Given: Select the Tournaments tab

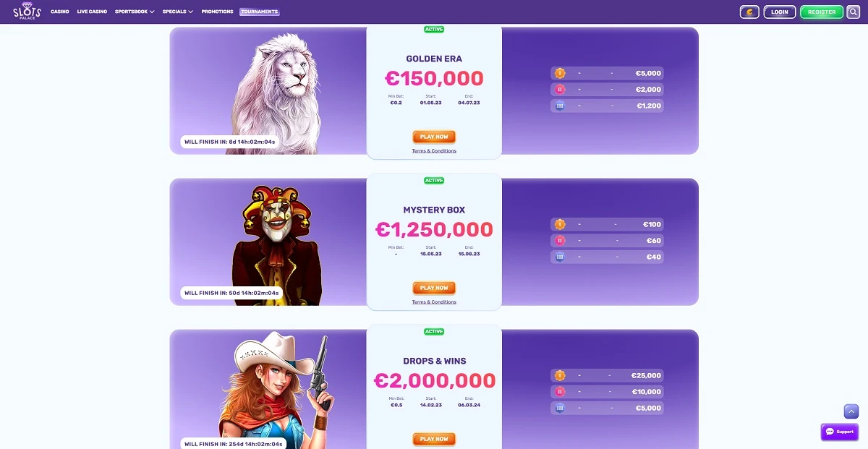Looking at the screenshot, I should pos(259,12).
